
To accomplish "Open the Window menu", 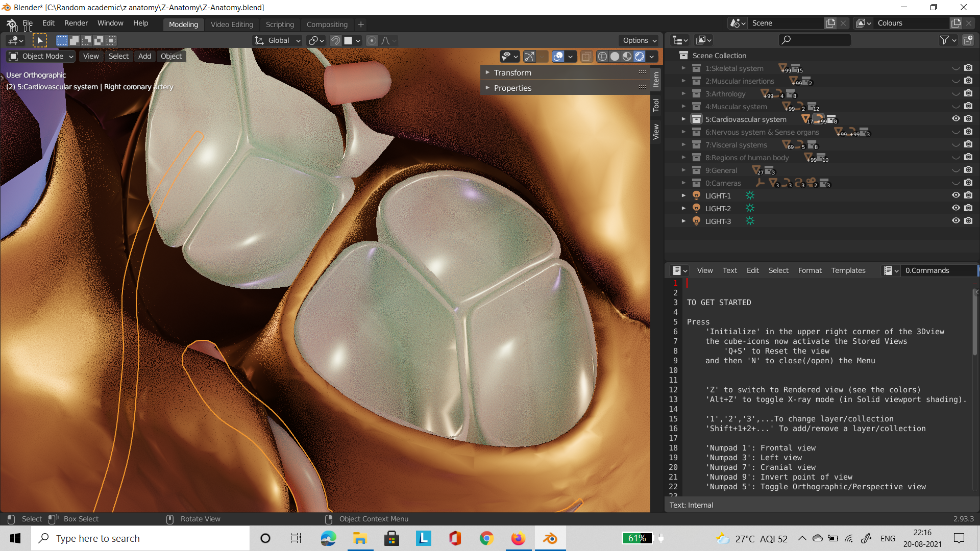I will [110, 23].
